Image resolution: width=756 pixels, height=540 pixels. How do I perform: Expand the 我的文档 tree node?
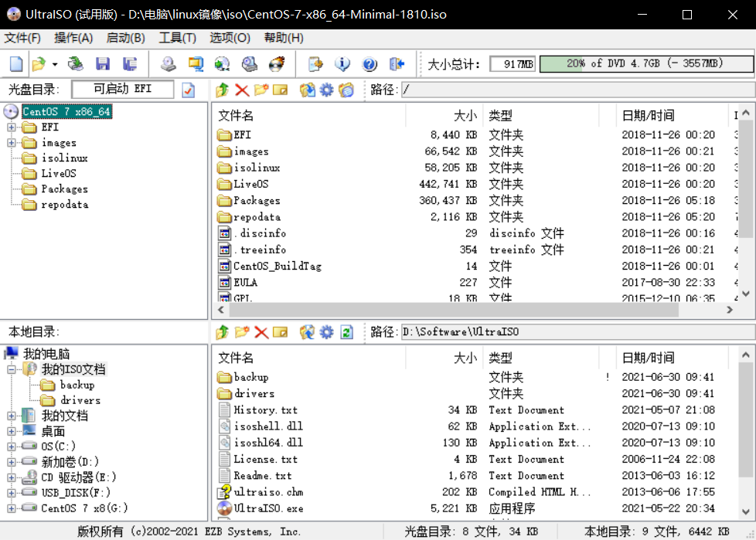[12, 416]
